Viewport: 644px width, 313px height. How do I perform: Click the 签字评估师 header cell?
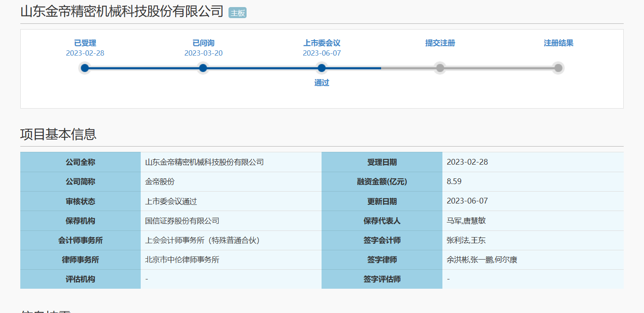pos(382,279)
